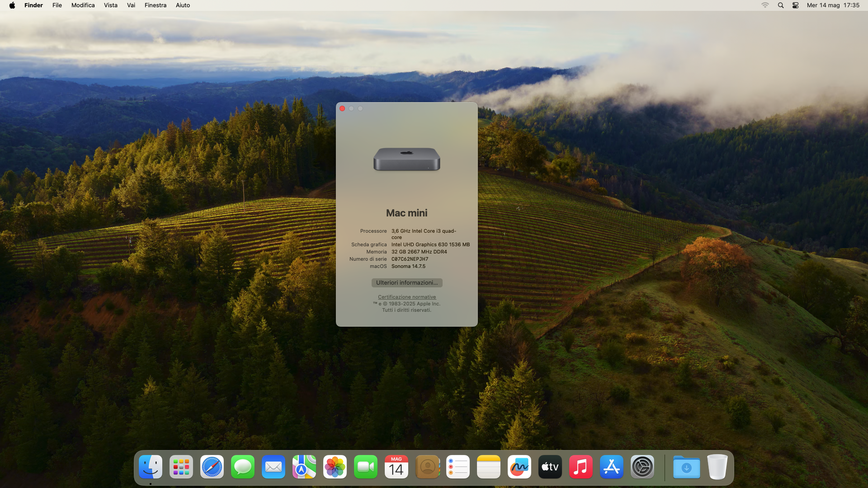Open the Messages app
868x488 pixels.
[243, 467]
